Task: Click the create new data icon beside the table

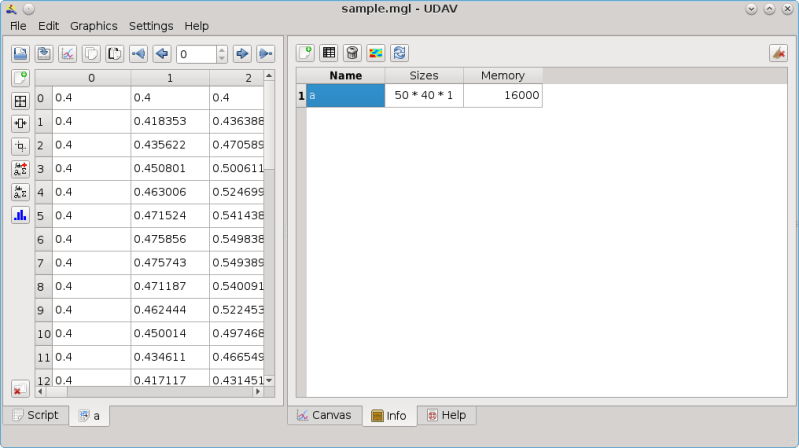Action: coord(20,78)
